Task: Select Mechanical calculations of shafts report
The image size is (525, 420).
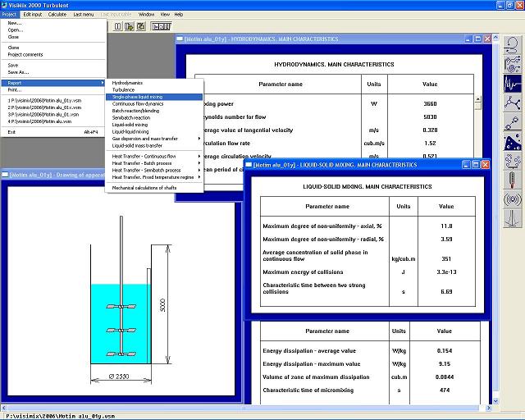Action: click(x=154, y=188)
